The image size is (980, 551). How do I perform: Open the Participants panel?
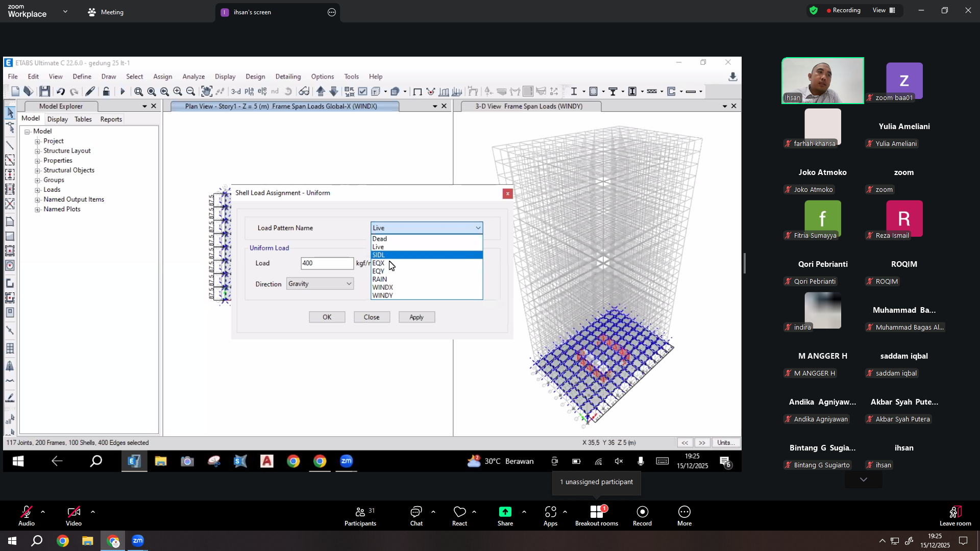point(360,516)
